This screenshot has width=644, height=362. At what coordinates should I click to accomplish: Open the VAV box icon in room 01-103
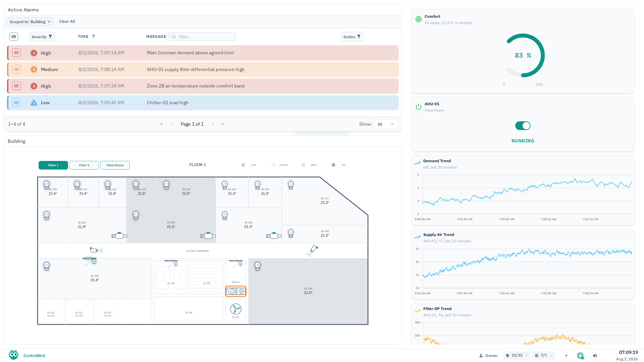(274, 236)
